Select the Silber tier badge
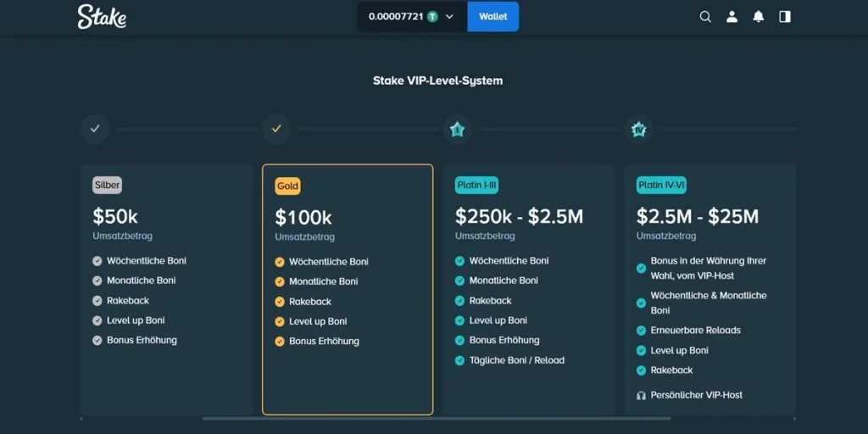868x434 pixels. click(108, 185)
